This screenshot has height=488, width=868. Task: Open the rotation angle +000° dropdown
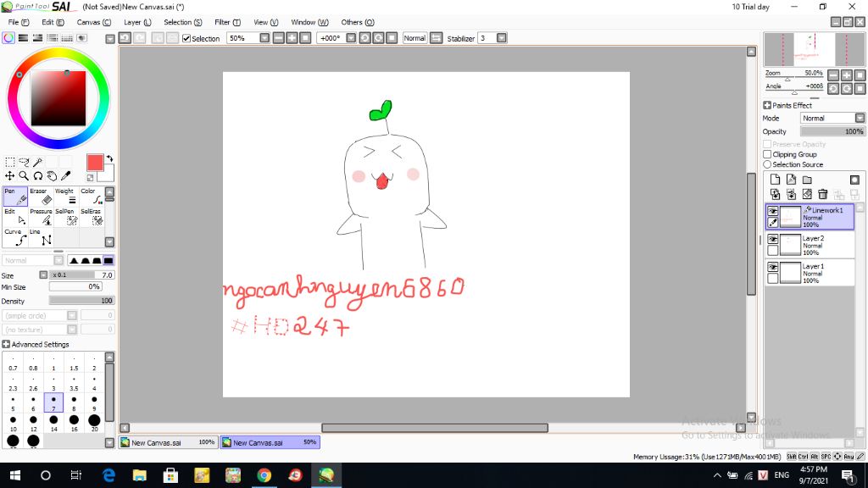click(351, 38)
